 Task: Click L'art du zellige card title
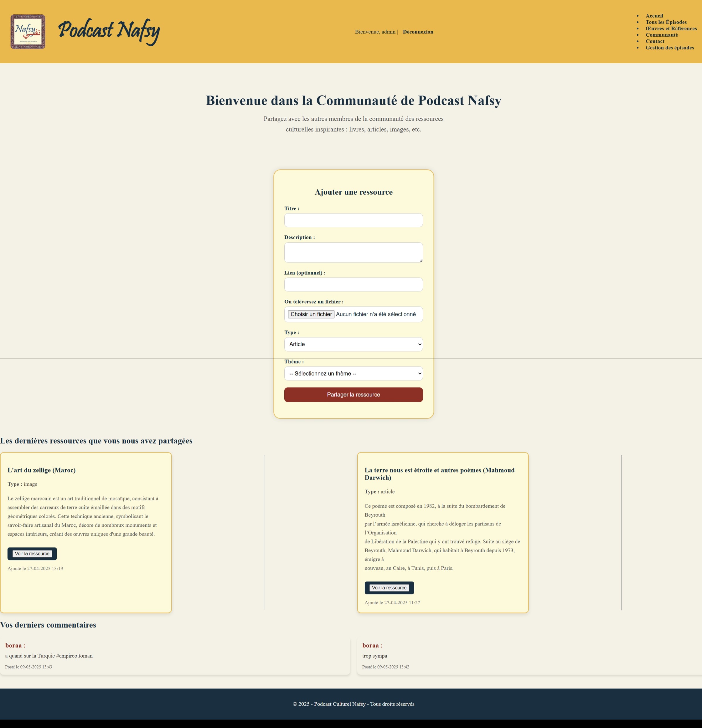pos(42,470)
